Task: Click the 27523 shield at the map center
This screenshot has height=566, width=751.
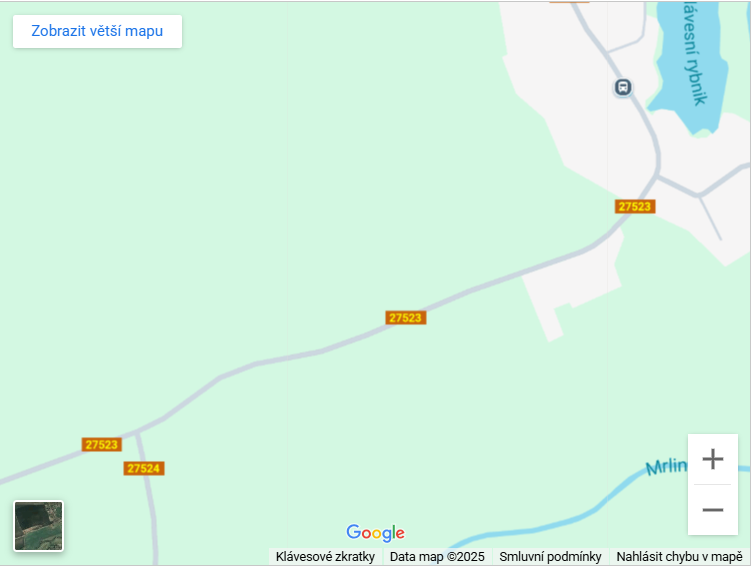Action: tap(406, 317)
